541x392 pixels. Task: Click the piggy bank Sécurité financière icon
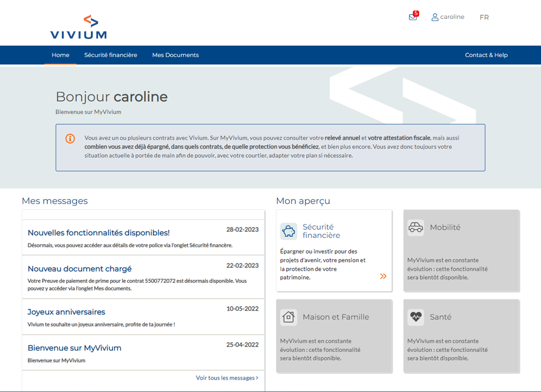[289, 231]
